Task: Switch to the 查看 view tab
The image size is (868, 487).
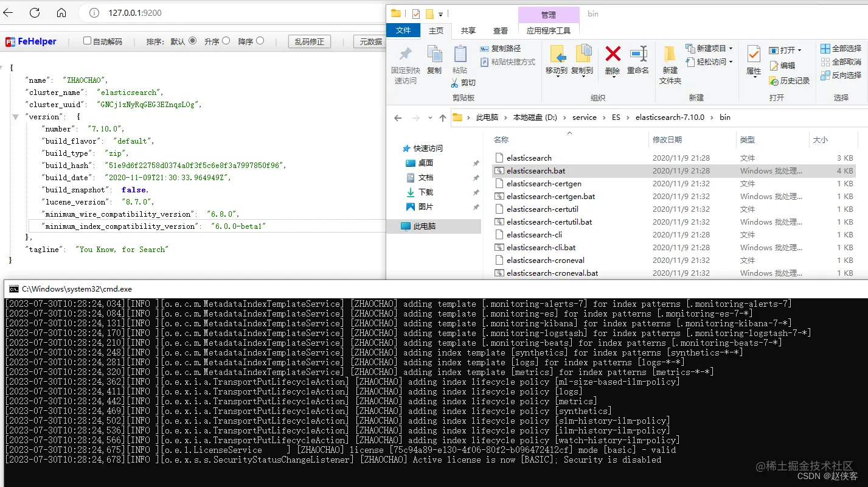Action: (501, 30)
